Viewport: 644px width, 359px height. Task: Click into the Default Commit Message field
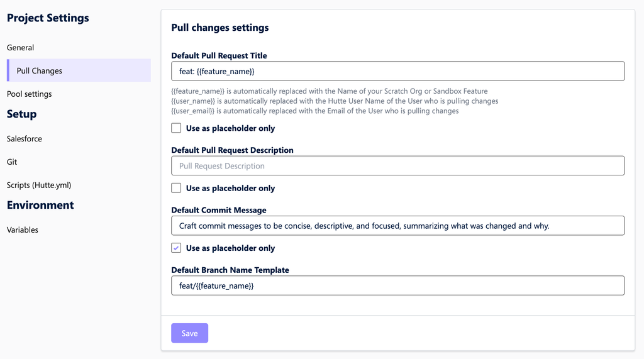coord(397,226)
